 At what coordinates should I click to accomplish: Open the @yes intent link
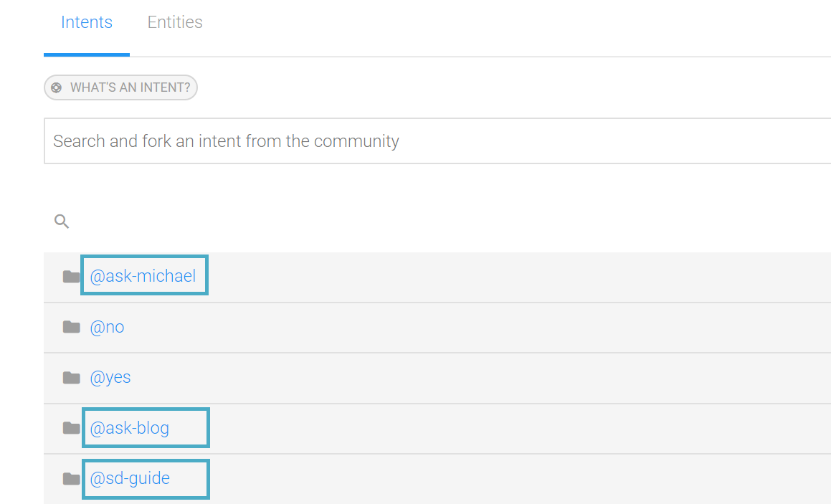pyautogui.click(x=110, y=378)
